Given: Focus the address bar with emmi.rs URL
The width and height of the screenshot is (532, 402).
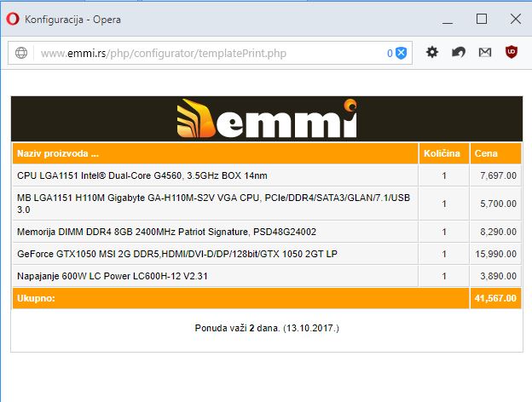Looking at the screenshot, I should pyautogui.click(x=211, y=53).
